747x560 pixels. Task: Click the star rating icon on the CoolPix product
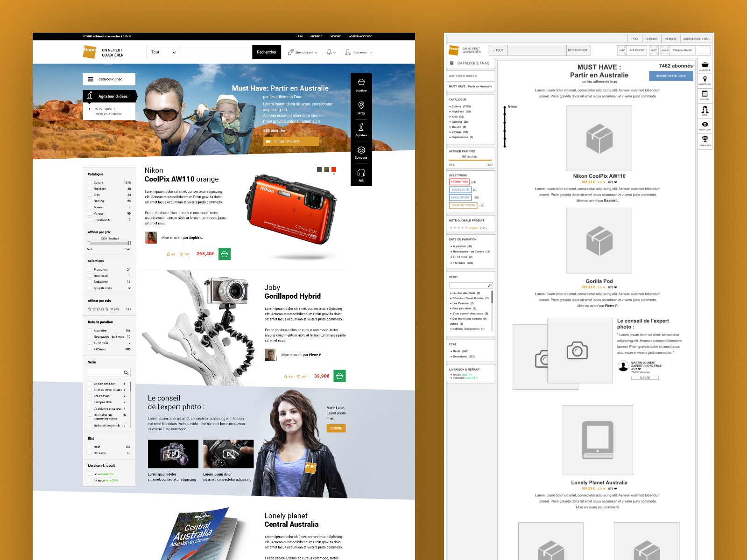(x=168, y=254)
